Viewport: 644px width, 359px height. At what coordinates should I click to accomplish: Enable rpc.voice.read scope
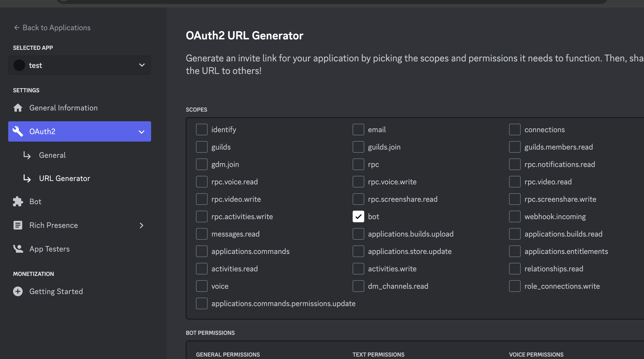[202, 182]
